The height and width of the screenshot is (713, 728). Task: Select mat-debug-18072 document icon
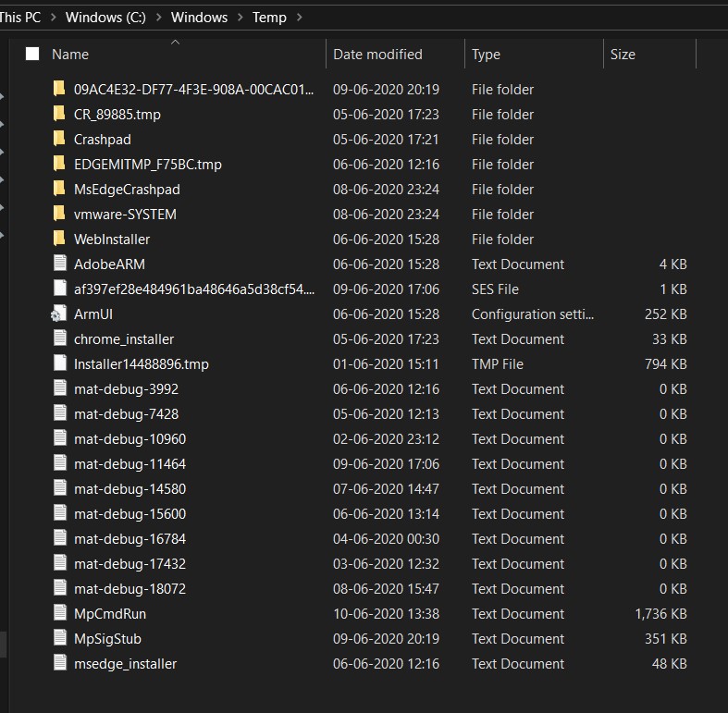59,588
